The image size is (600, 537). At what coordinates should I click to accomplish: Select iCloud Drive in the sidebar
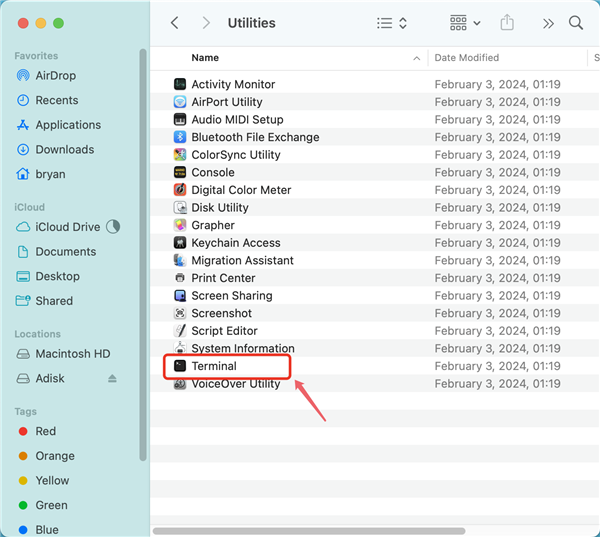tap(67, 227)
